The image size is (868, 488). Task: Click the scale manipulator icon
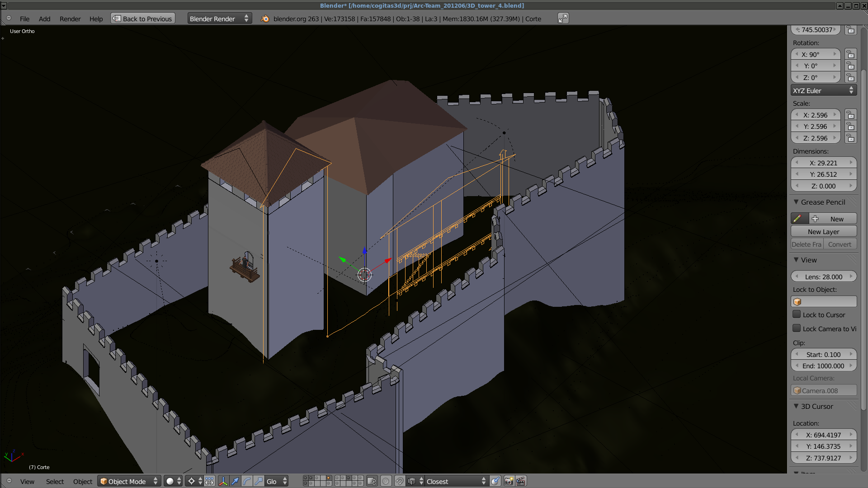(259, 481)
